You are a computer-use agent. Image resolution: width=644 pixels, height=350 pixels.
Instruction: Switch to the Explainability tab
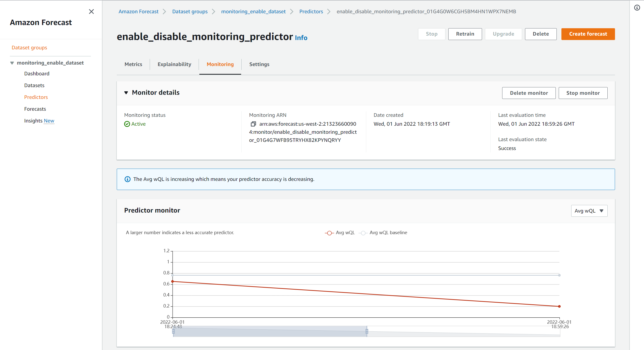(x=174, y=64)
